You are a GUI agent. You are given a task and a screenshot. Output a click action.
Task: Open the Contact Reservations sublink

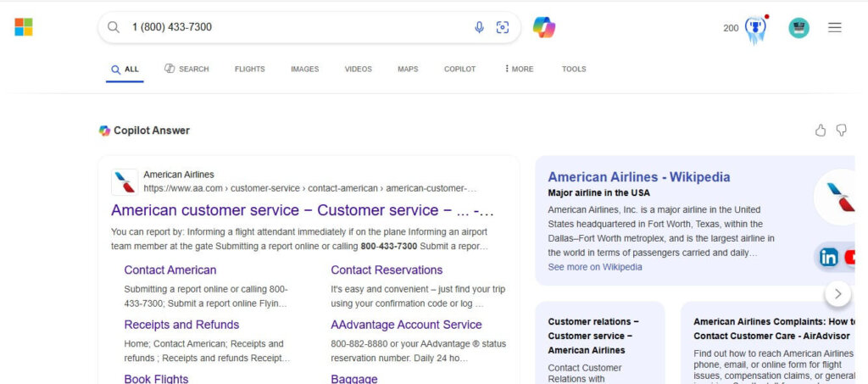pyautogui.click(x=387, y=270)
